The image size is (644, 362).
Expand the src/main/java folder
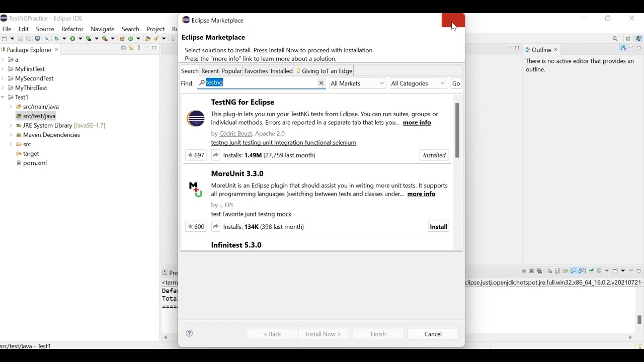11,107
